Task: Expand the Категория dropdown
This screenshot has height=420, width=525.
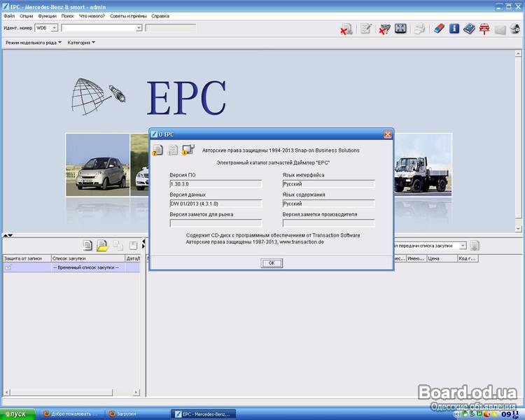Action: point(81,42)
